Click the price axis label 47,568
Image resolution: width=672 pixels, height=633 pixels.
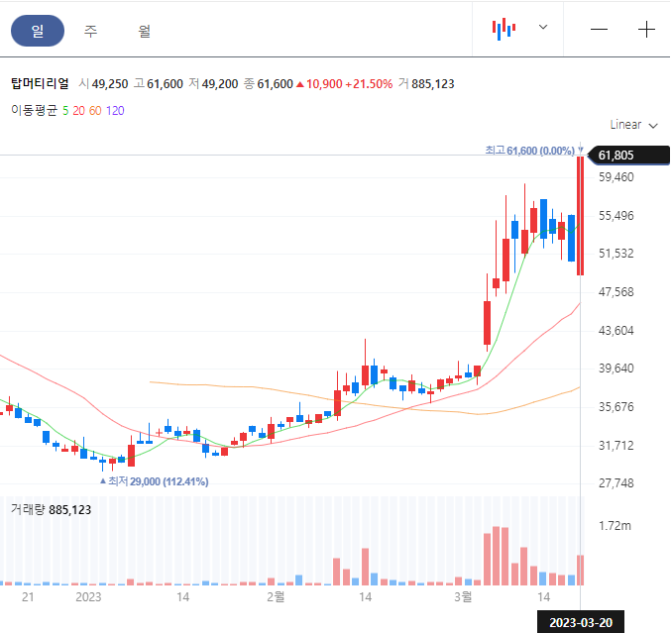coord(616,292)
